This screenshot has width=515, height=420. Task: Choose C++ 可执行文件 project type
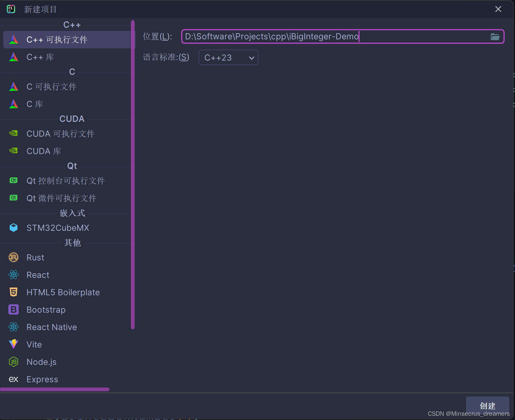click(x=67, y=40)
